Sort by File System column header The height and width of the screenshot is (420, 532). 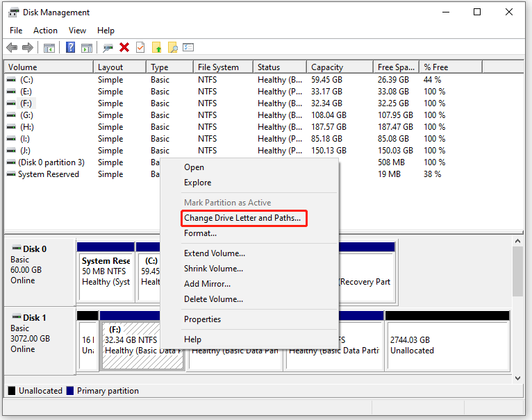coord(223,67)
